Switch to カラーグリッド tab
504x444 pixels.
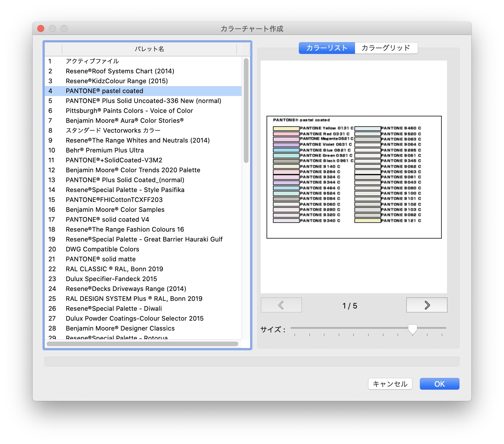coord(386,48)
